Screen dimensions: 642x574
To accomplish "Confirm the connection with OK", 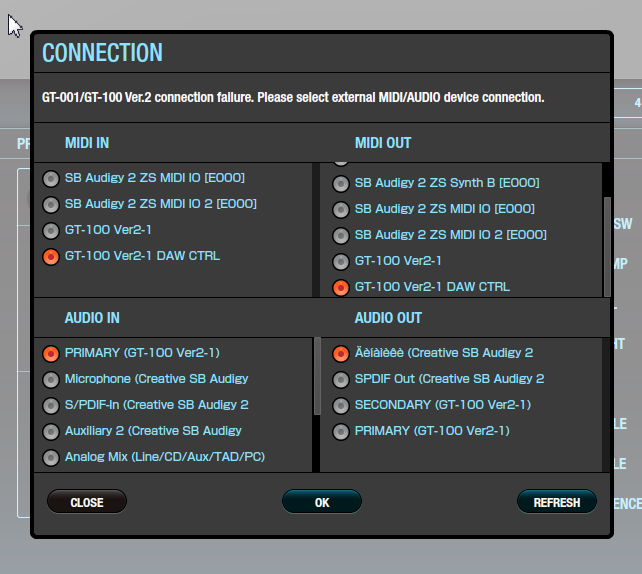I will tap(322, 502).
